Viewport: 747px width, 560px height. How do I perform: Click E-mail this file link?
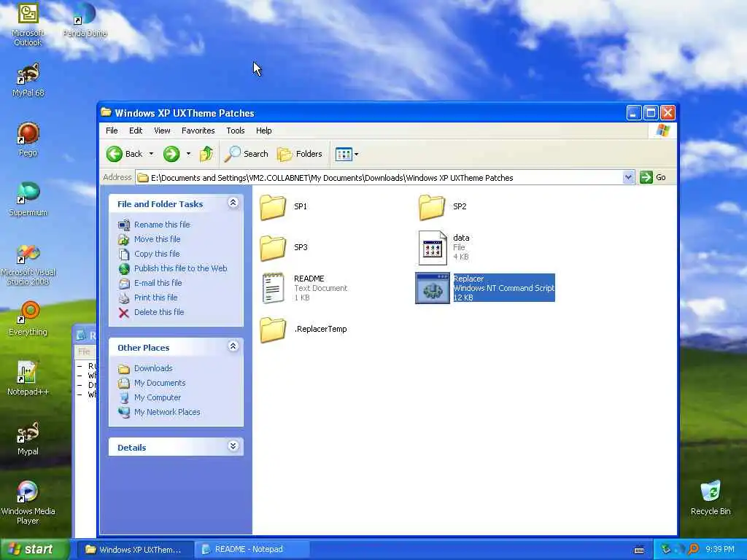pyautogui.click(x=158, y=283)
